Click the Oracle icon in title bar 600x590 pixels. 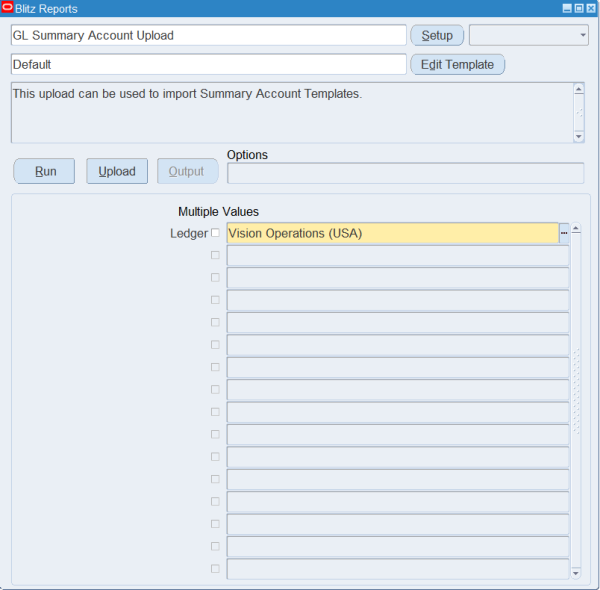[7, 7]
